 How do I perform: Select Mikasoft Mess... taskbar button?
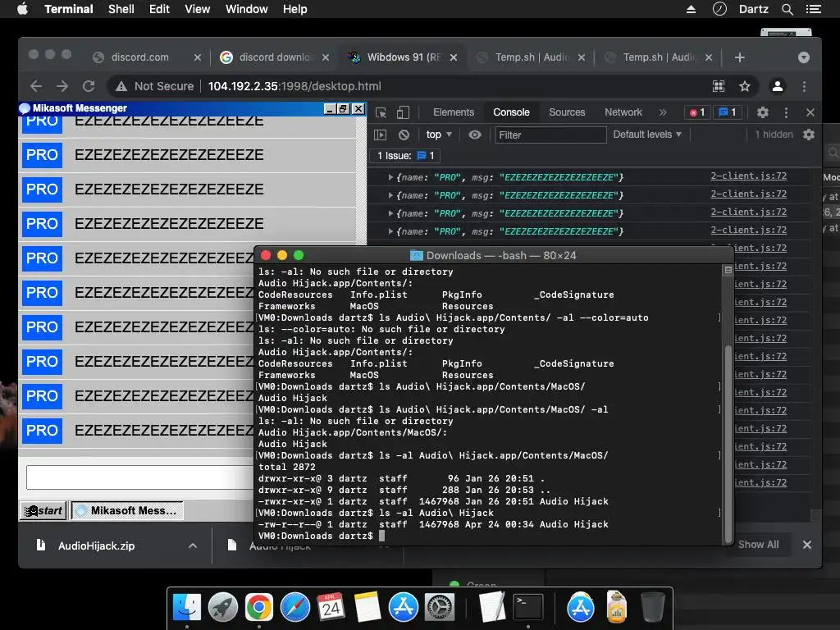click(x=127, y=510)
